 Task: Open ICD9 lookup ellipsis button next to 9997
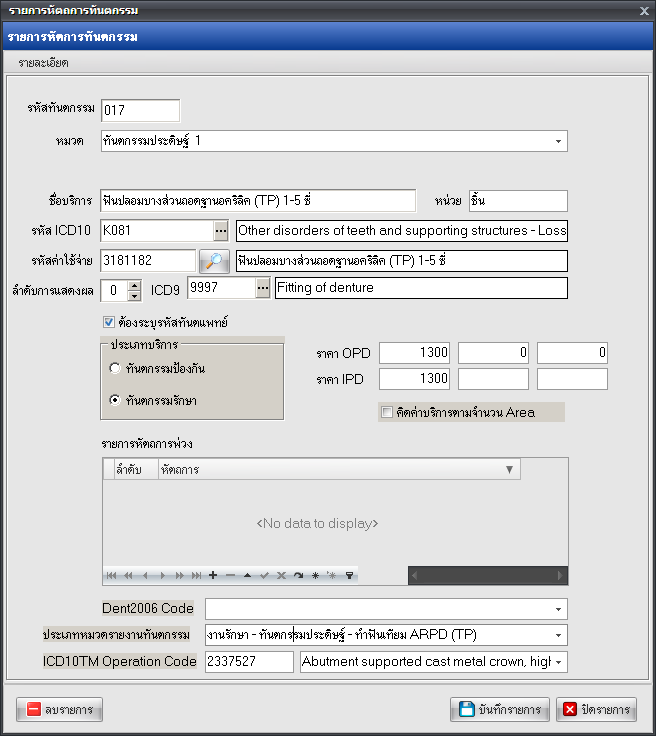(263, 288)
